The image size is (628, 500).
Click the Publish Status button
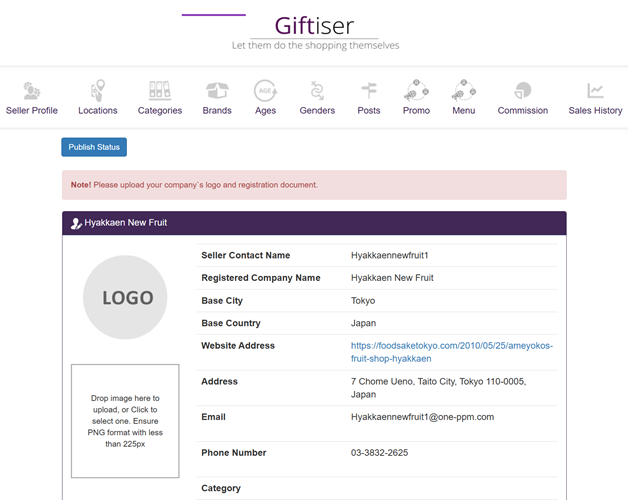pos(94,147)
